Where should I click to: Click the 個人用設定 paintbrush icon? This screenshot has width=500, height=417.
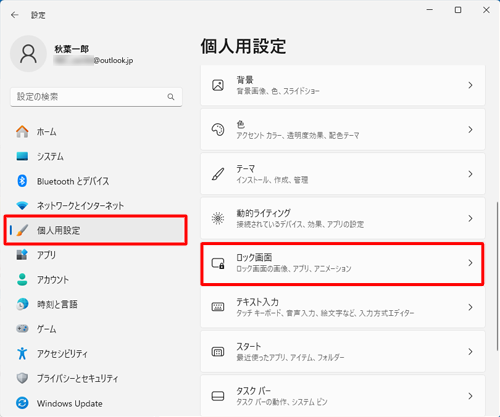pos(22,230)
